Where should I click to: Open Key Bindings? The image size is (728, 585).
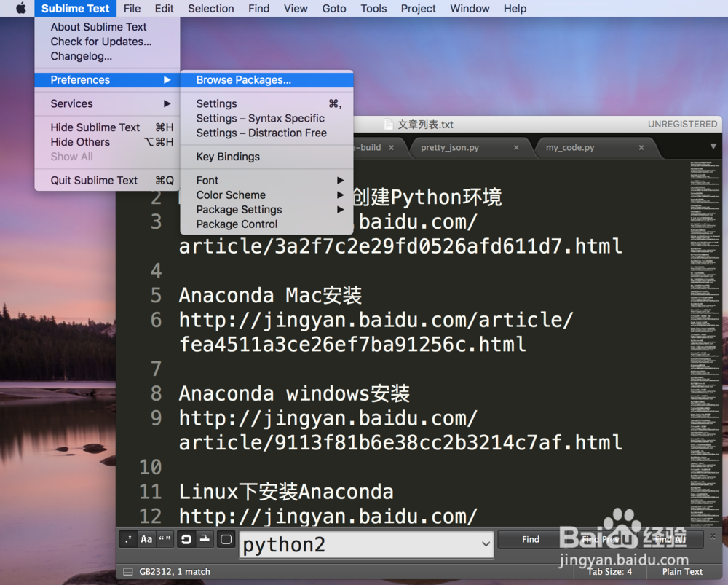[x=266, y=157]
